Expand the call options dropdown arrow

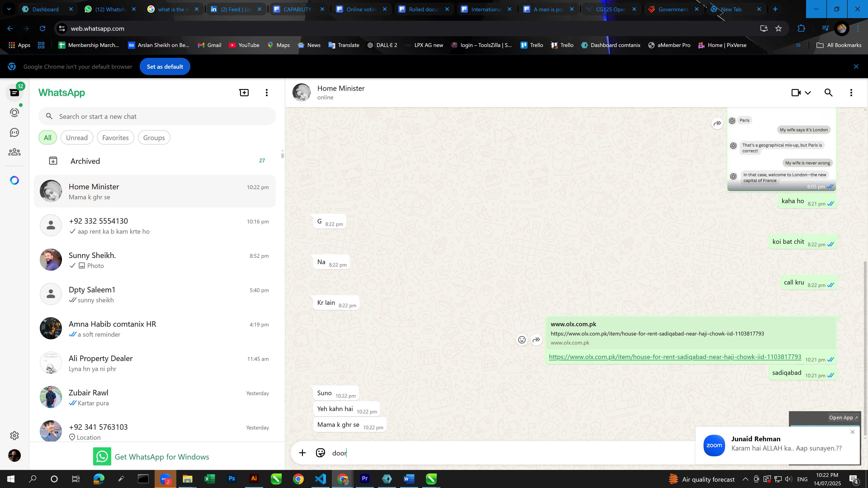(808, 93)
